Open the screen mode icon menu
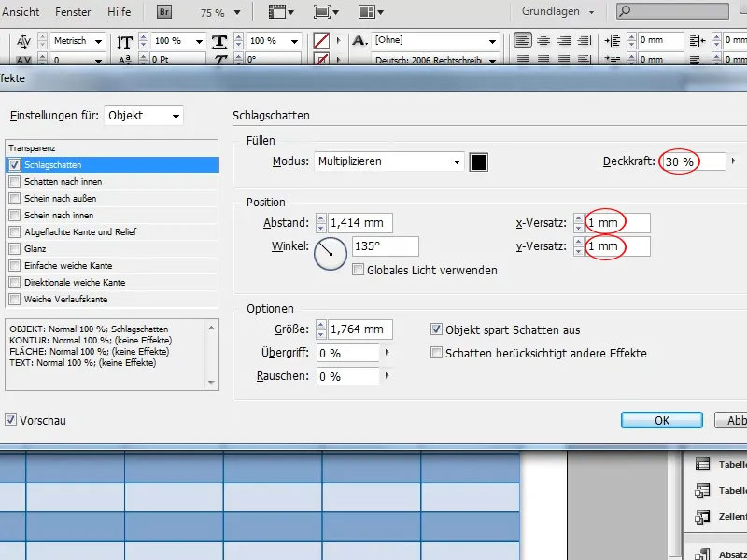The width and height of the screenshot is (747, 560). pos(326,12)
